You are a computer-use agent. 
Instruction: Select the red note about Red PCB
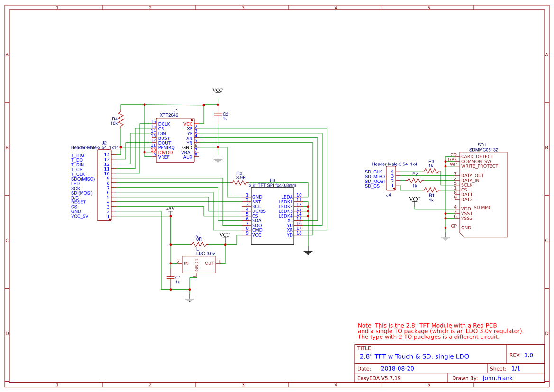tap(440, 331)
